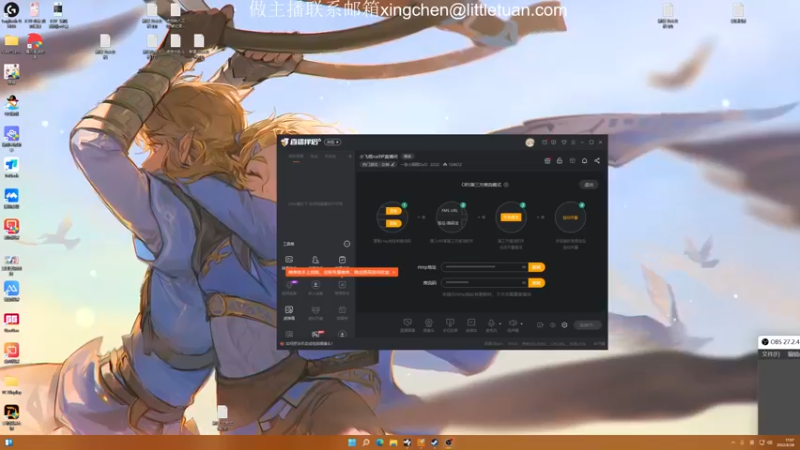Click the speaker volume icon in bottom toolbar
Image resolution: width=800 pixels, height=450 pixels.
(513, 322)
